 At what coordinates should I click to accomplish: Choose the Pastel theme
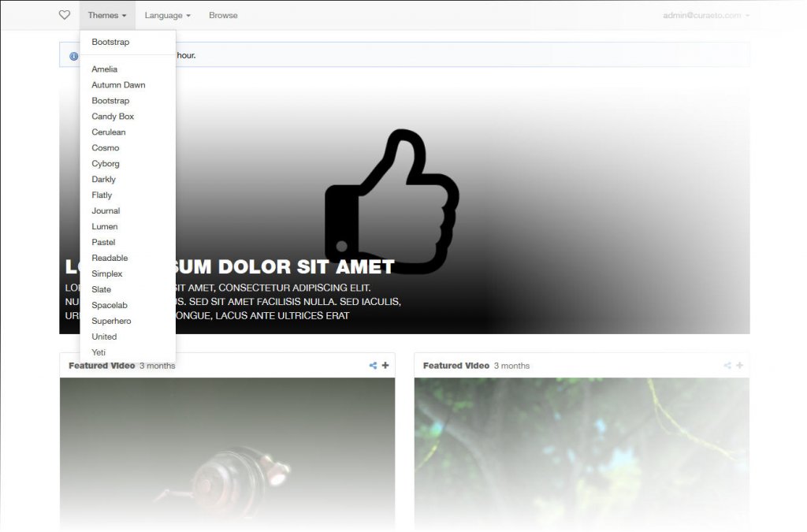[128, 242]
